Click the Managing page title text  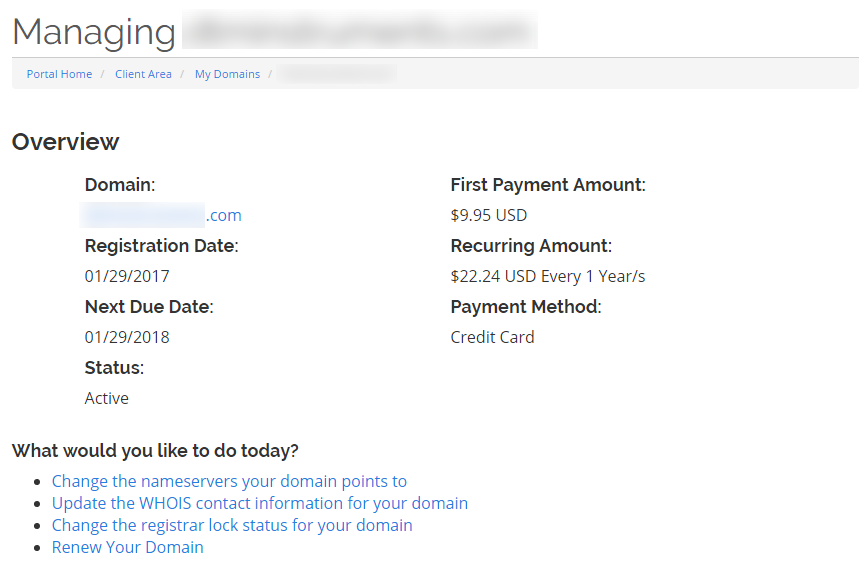coord(93,32)
